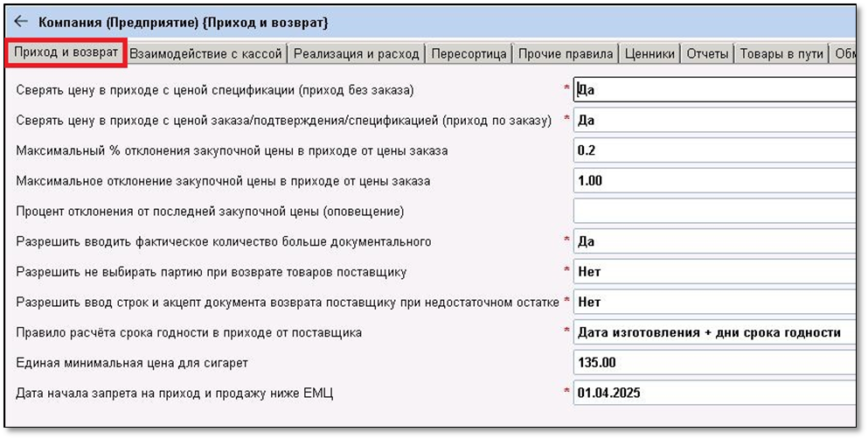Toggle return with insufficient stock value Нет

pyautogui.click(x=713, y=302)
